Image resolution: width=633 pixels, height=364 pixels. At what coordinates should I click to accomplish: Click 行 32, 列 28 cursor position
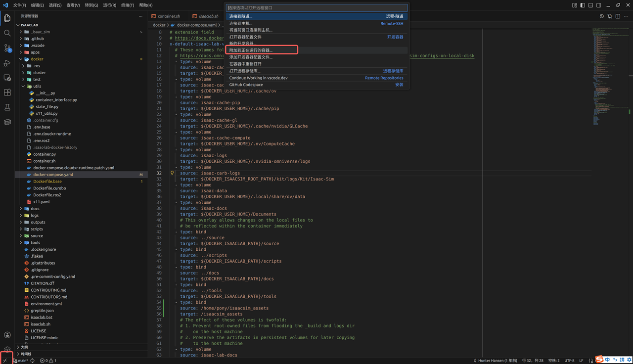tap(533, 361)
